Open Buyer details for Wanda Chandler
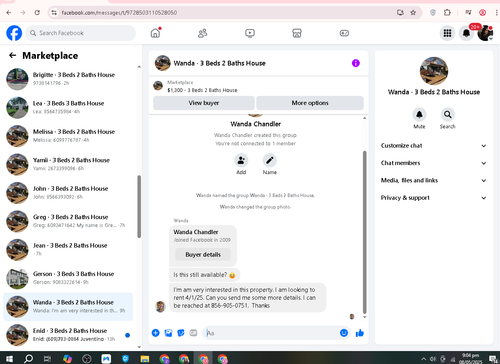This screenshot has height=364, width=500. tap(203, 255)
